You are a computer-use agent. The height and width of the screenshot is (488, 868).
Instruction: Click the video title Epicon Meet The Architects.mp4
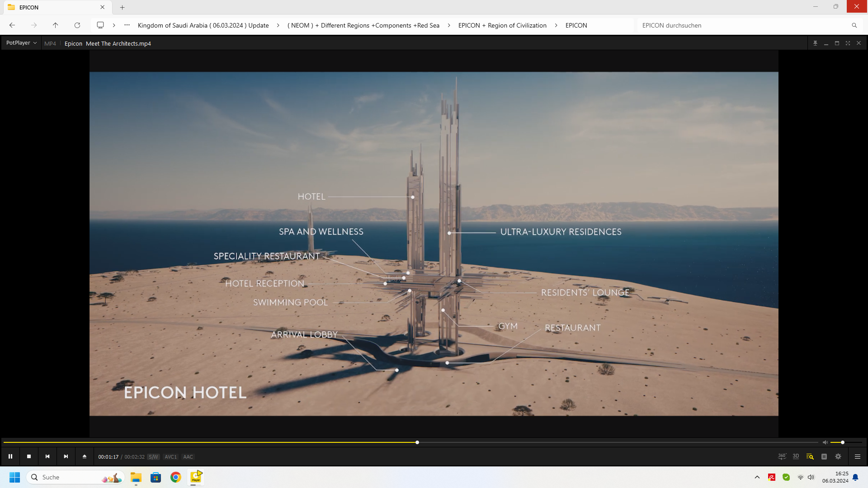coord(108,43)
